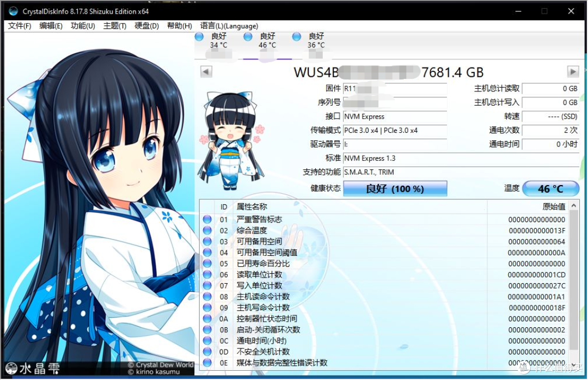Click raw value 000000000000A
Viewport: 588px width, 380px height.
click(537, 253)
